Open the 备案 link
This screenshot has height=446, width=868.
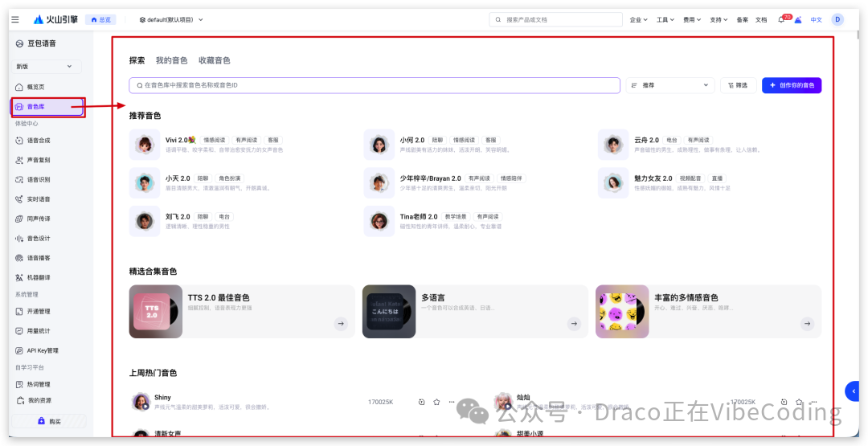click(743, 19)
